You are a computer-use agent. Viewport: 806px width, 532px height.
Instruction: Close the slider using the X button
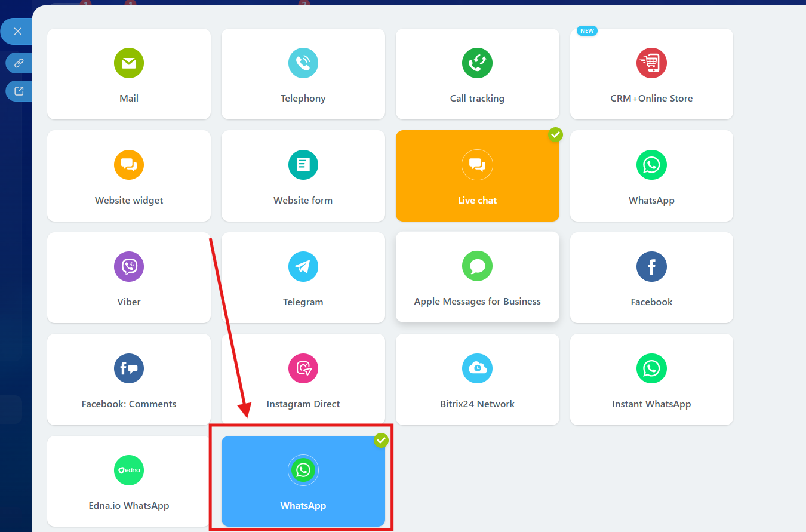(x=18, y=32)
